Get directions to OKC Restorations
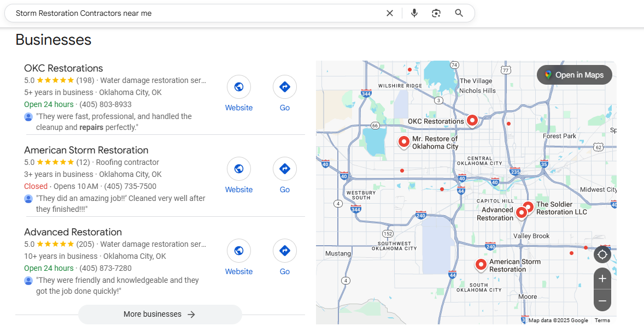The width and height of the screenshot is (644, 326). [x=284, y=87]
